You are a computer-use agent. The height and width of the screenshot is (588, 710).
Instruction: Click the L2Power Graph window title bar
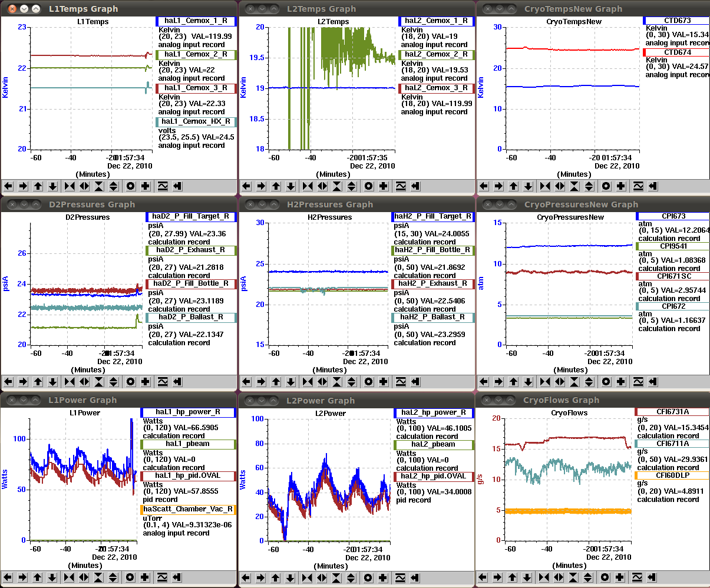356,400
